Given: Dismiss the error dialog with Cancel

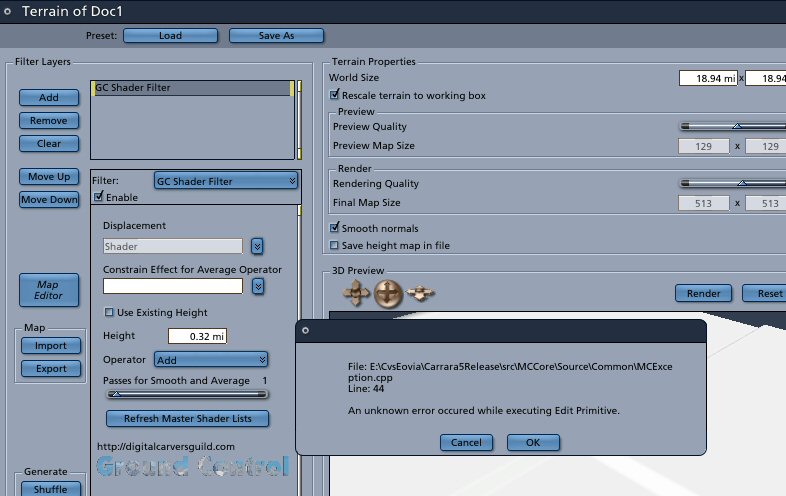Looking at the screenshot, I should tap(466, 442).
